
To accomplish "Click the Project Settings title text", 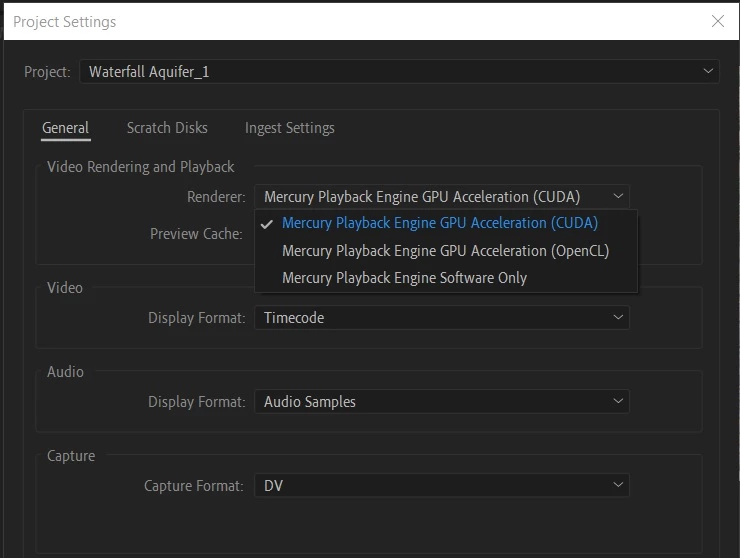I will 65,22.
